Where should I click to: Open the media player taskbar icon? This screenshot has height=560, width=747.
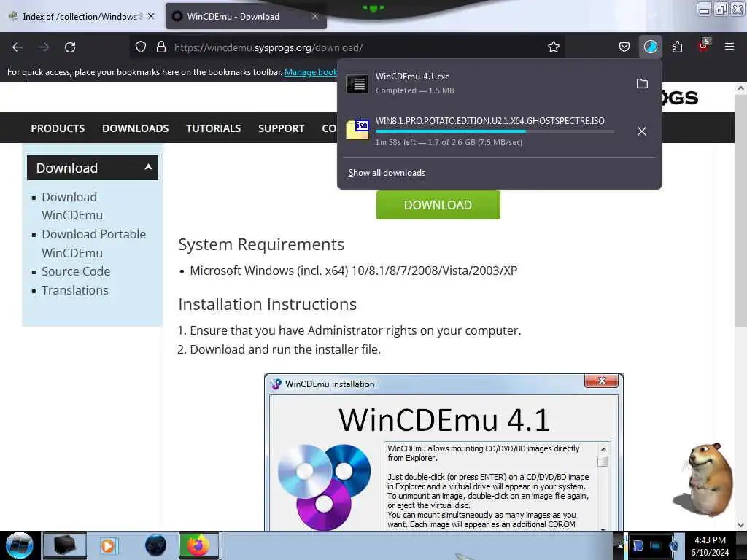108,545
